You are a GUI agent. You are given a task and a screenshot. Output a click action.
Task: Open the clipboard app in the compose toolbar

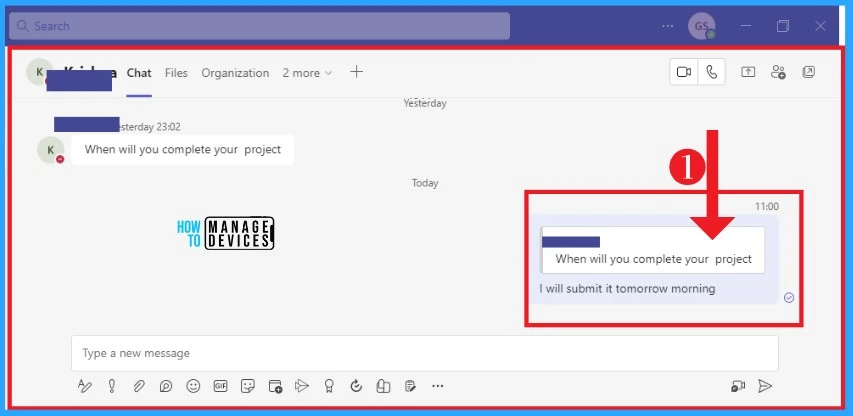coord(410,386)
